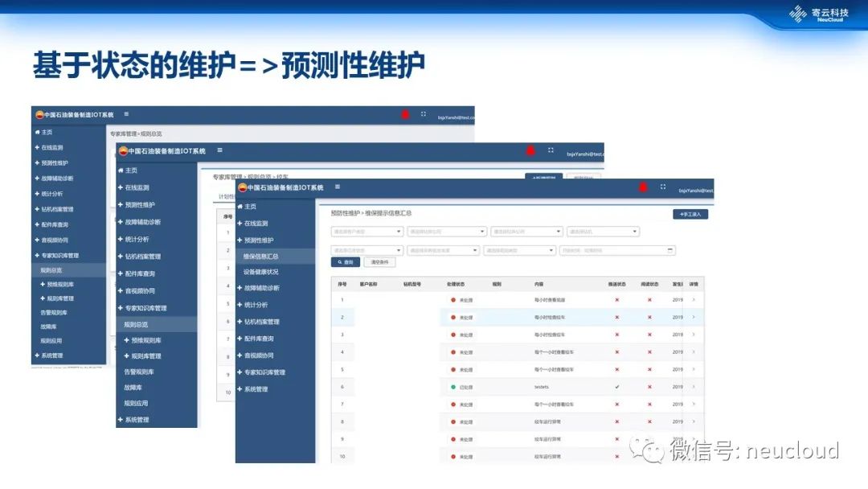Click the 清空条件 clear filters button
The height and width of the screenshot is (489, 868).
tap(379, 262)
